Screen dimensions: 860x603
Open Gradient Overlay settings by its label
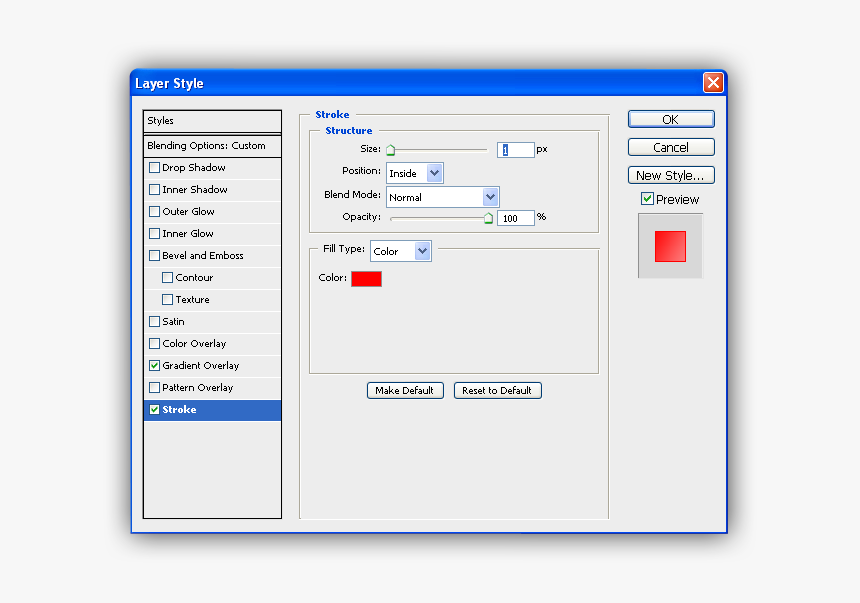coord(201,365)
